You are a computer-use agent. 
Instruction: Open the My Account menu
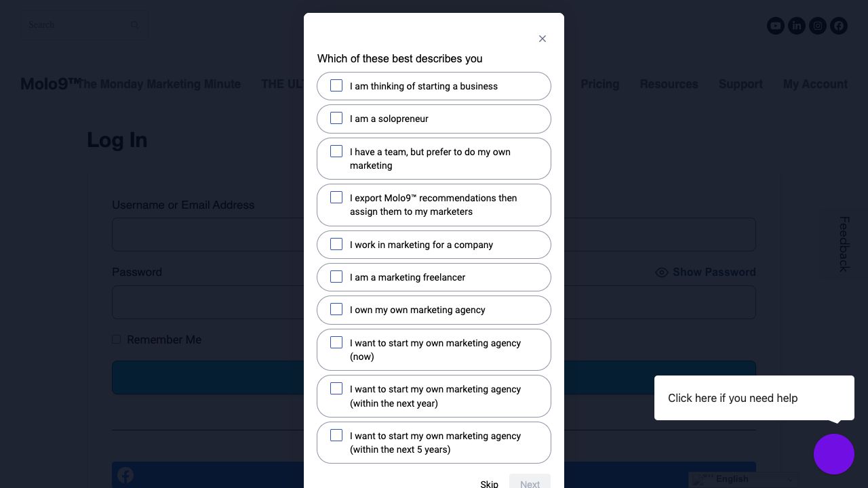click(x=815, y=84)
